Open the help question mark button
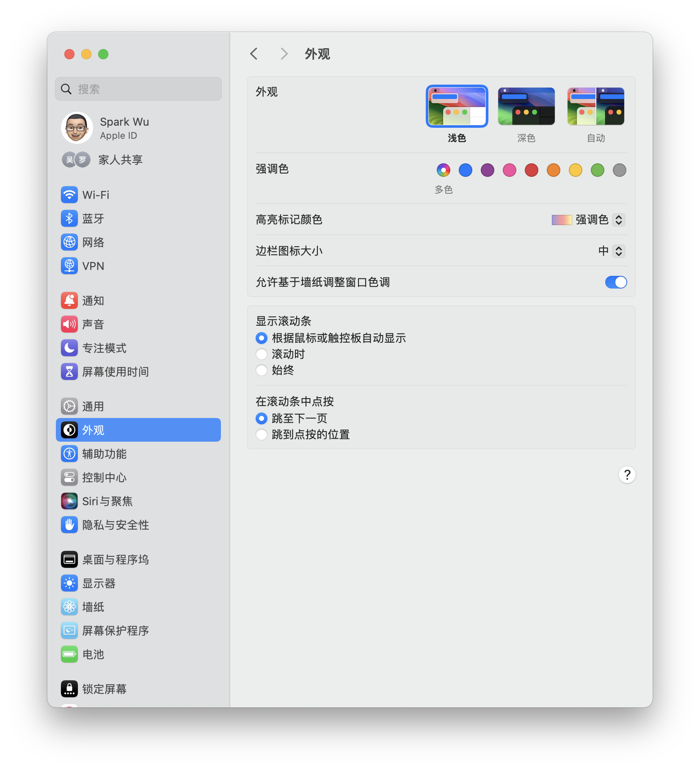The height and width of the screenshot is (770, 700). coord(627,475)
